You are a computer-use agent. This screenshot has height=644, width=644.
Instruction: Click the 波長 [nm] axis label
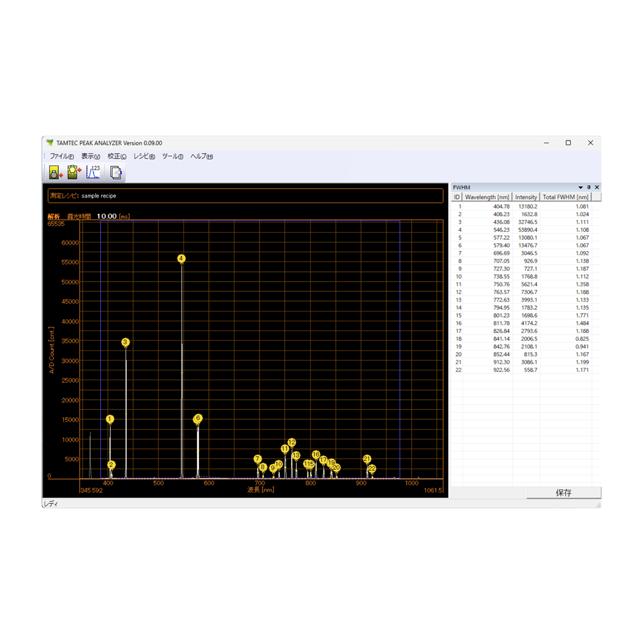pos(261,489)
